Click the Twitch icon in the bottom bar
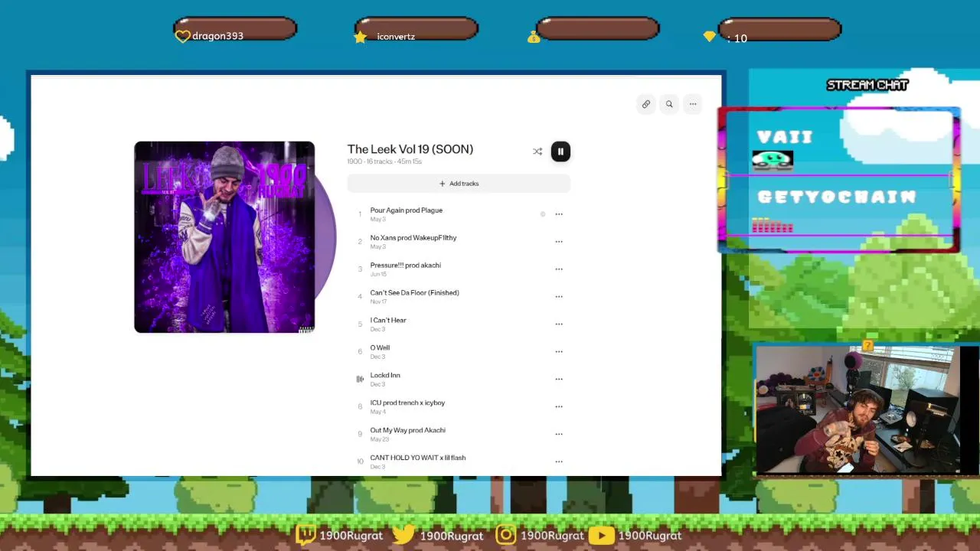The width and height of the screenshot is (980, 551). pyautogui.click(x=305, y=535)
